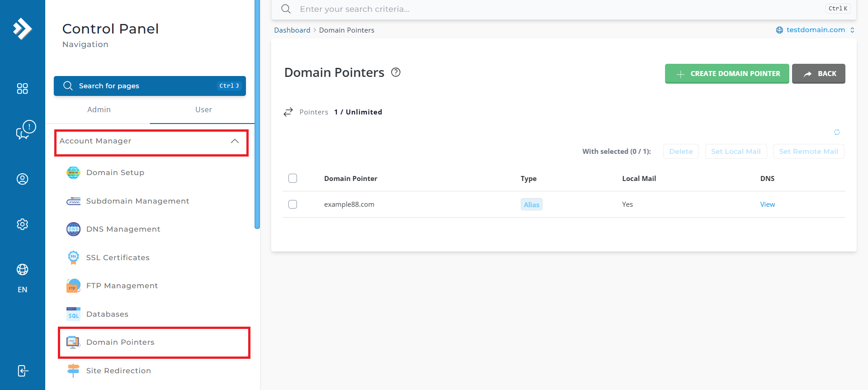Switch to the User navigation tab
Image resolution: width=868 pixels, height=390 pixels.
click(203, 109)
